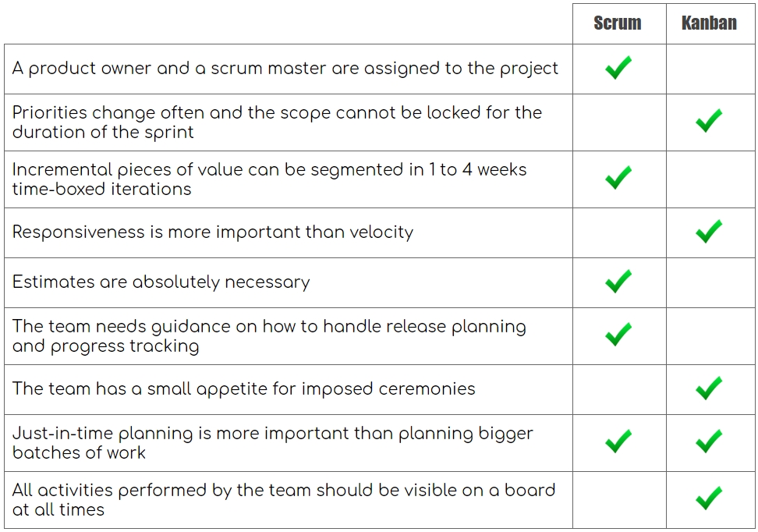
Task: Click the empty Scrum cell in responsiveness row
Action: point(619,232)
